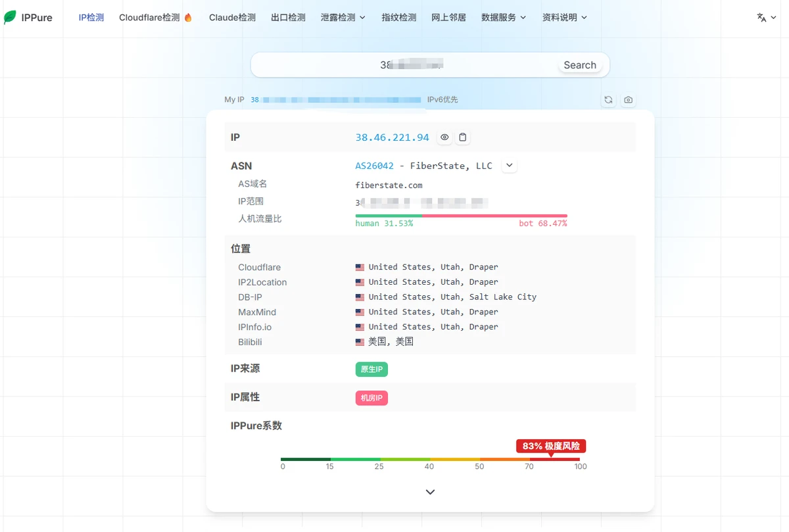
Task: Click the 机房IP badge
Action: coord(371,398)
